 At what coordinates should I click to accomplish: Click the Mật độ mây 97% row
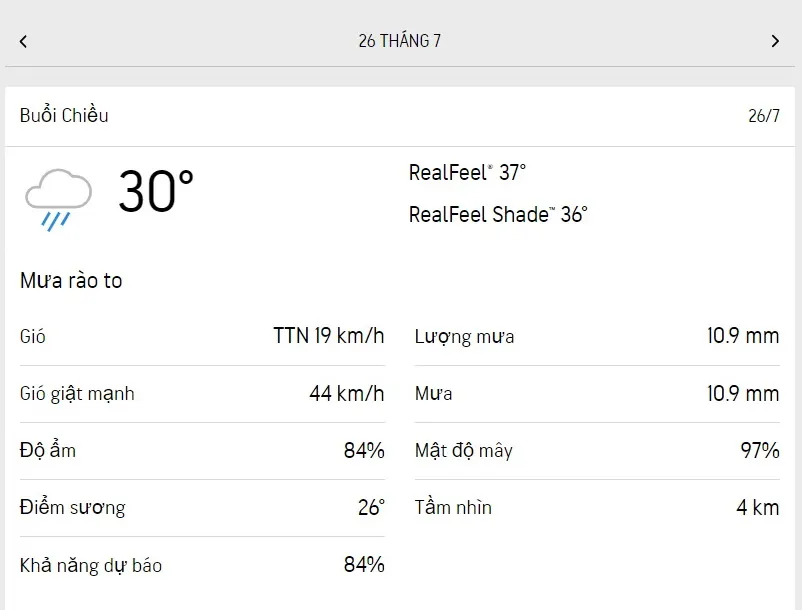(597, 451)
